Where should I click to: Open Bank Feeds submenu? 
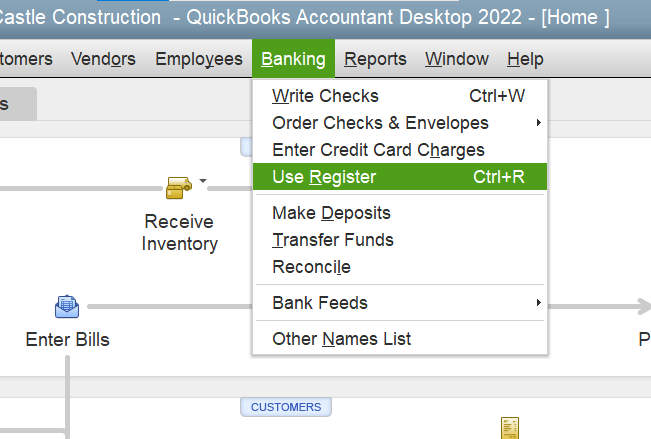coord(400,303)
